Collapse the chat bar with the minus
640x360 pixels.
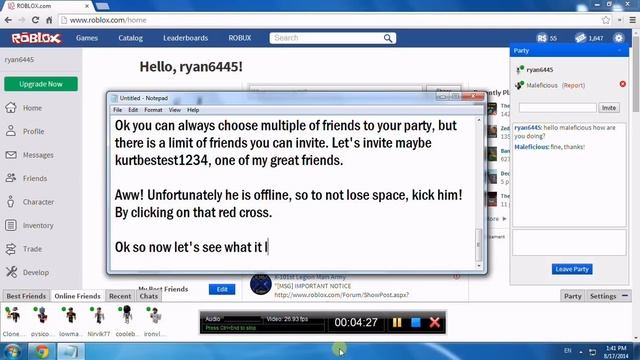tap(625, 296)
